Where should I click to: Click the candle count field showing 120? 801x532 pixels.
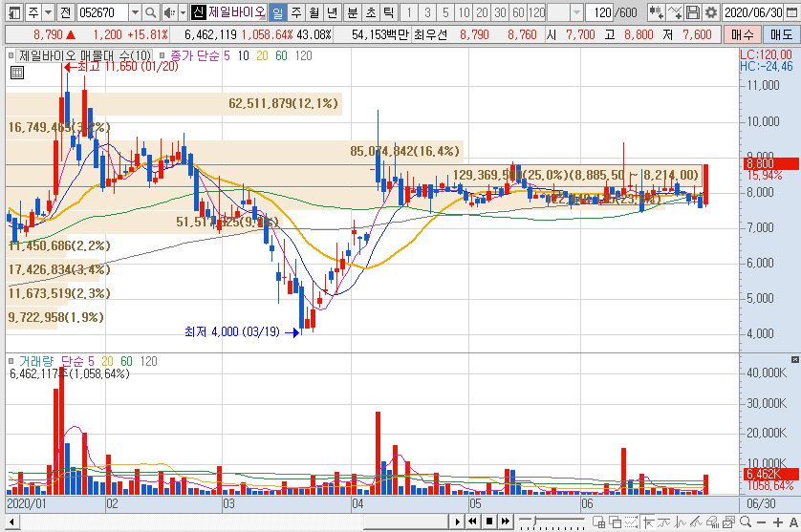point(600,12)
